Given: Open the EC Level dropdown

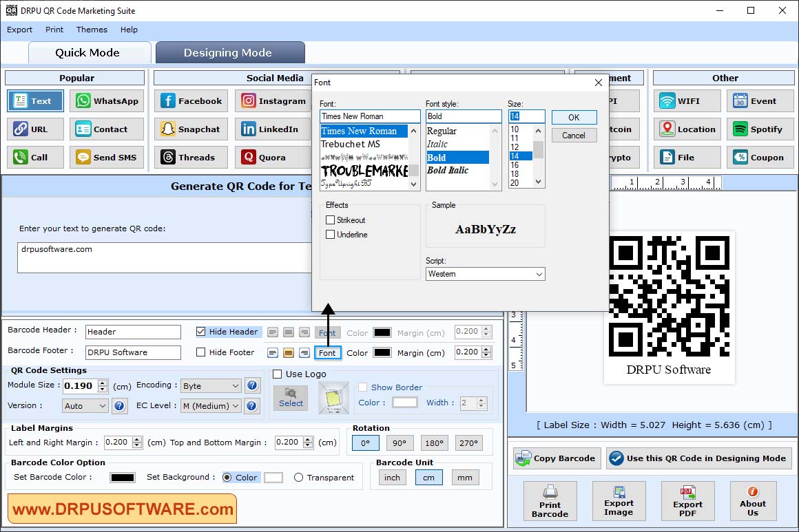Looking at the screenshot, I should [211, 406].
